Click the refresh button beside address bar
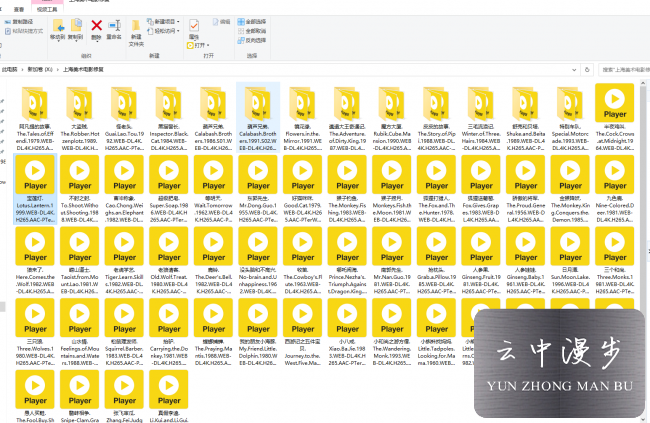 pos(587,70)
